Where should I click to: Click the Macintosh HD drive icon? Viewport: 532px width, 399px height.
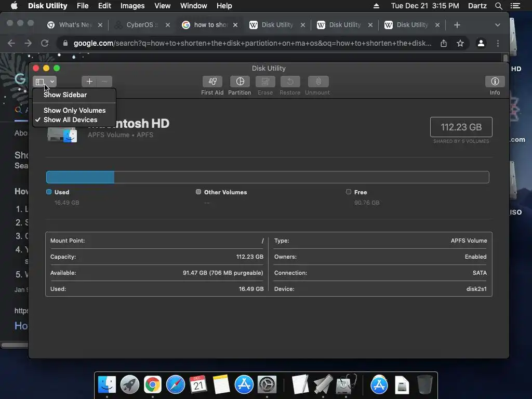(62, 134)
